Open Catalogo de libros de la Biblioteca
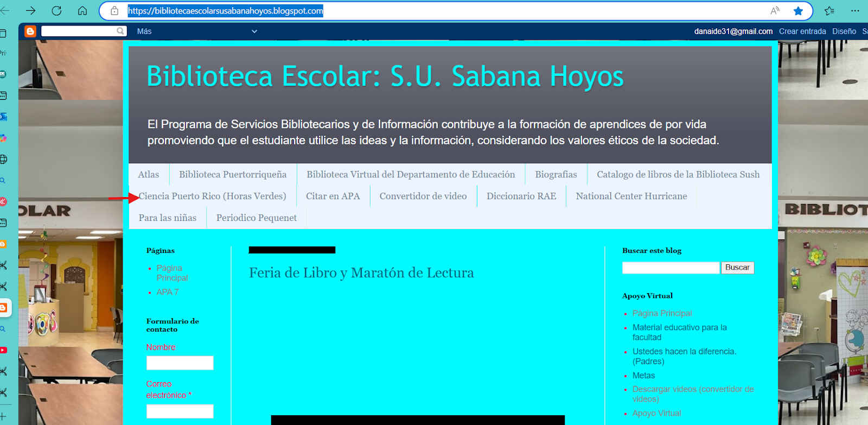The image size is (868, 425). point(678,174)
